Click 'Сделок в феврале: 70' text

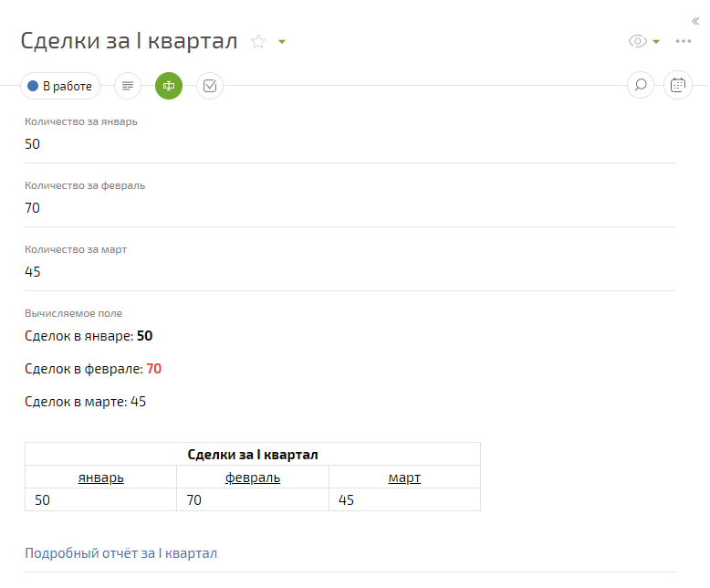coord(93,369)
